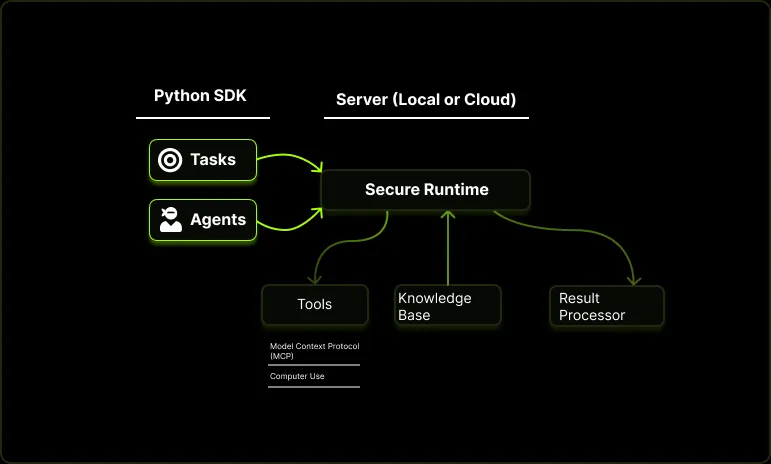Click the target icon in the Tasks box

pos(171,160)
